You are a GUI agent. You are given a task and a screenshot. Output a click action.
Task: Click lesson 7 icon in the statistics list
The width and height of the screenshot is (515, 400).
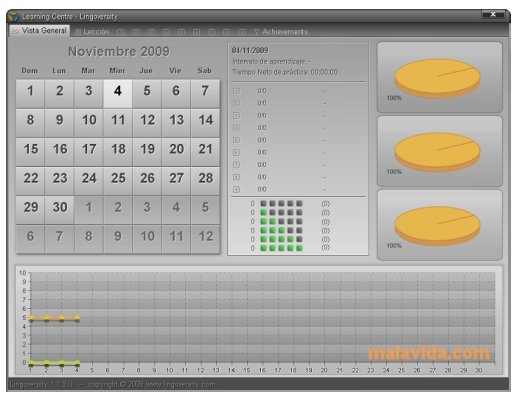pyautogui.click(x=236, y=165)
